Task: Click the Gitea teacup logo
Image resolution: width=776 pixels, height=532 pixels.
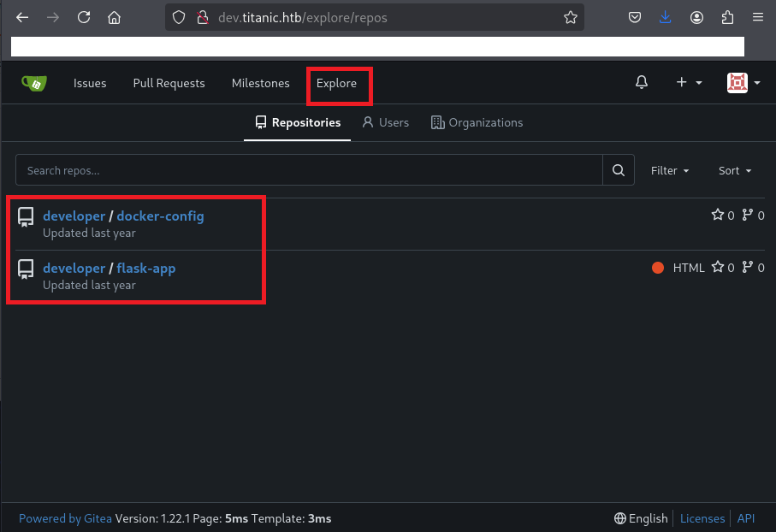Action: [x=34, y=83]
